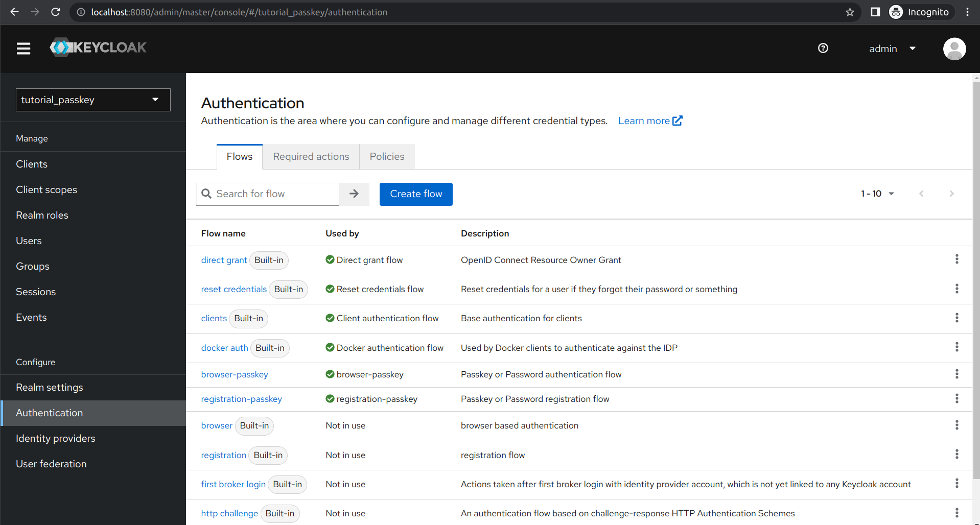This screenshot has width=980, height=525.
Task: Open actions kebab for browser-passkey row
Action: (956, 374)
